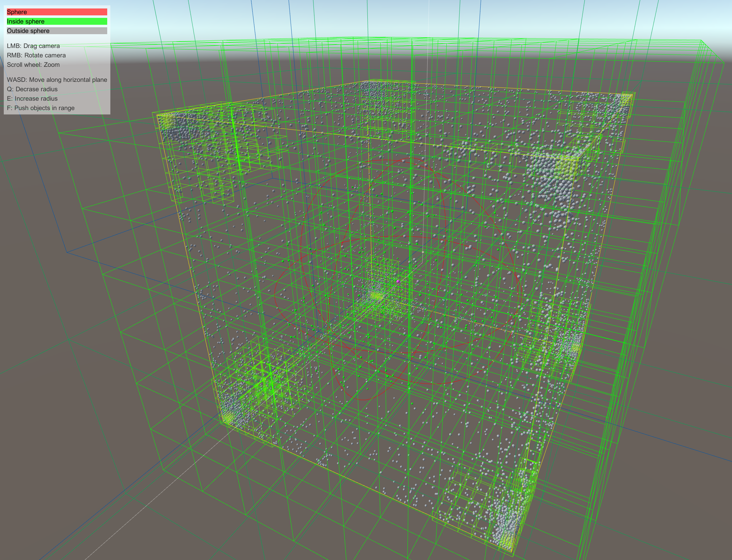Click the 'Scroll wheel: Zoom' hint text
This screenshot has height=560, width=732.
(x=33, y=65)
